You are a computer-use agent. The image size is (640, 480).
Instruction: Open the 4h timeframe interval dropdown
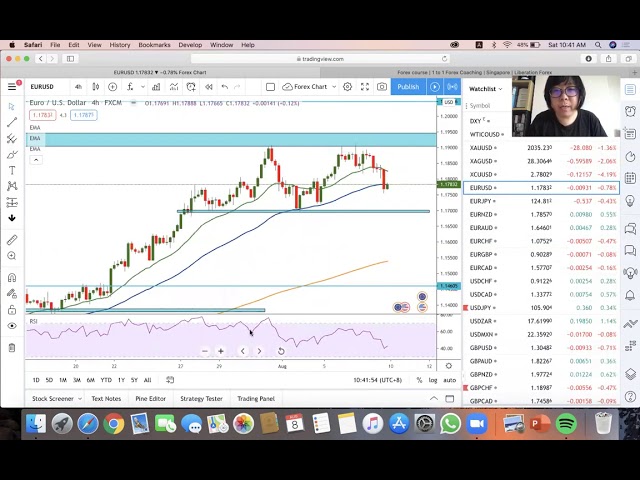[x=78, y=87]
